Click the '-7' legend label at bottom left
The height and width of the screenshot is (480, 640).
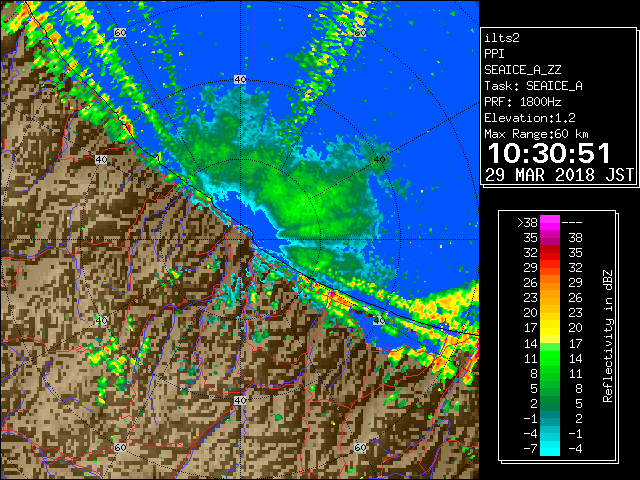click(530, 448)
